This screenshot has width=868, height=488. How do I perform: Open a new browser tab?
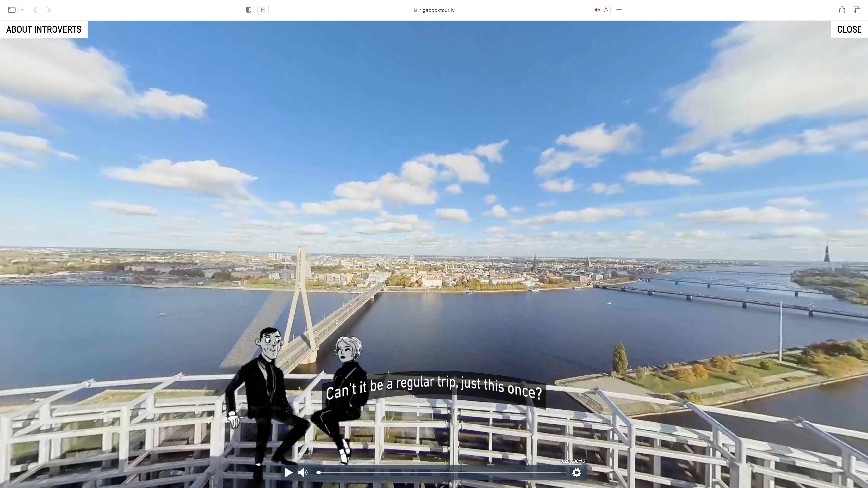(x=619, y=10)
